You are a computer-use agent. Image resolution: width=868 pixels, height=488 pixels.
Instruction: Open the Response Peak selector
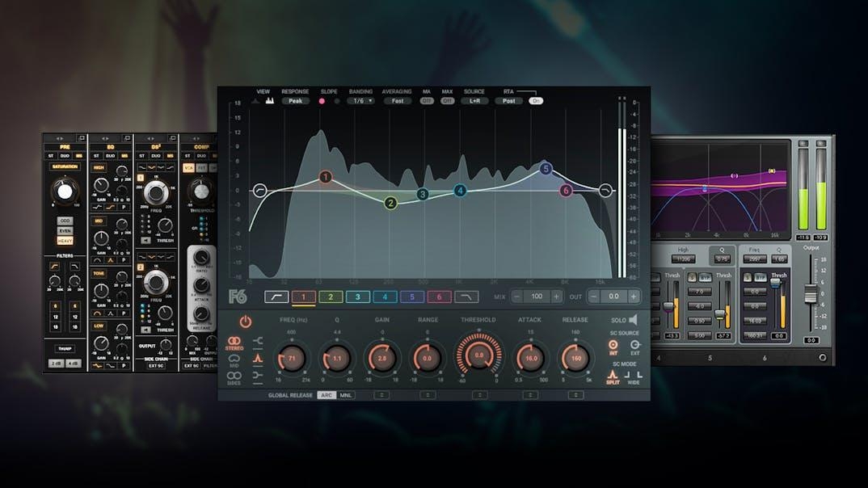click(295, 101)
